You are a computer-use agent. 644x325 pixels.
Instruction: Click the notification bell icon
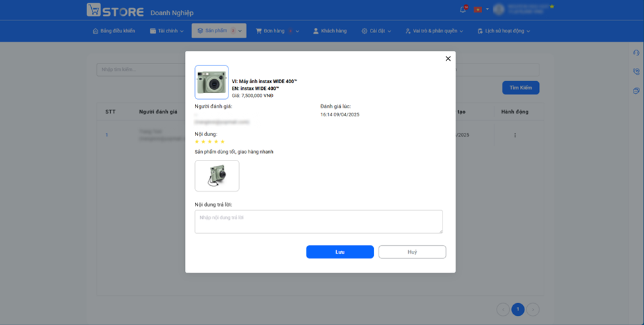click(463, 9)
